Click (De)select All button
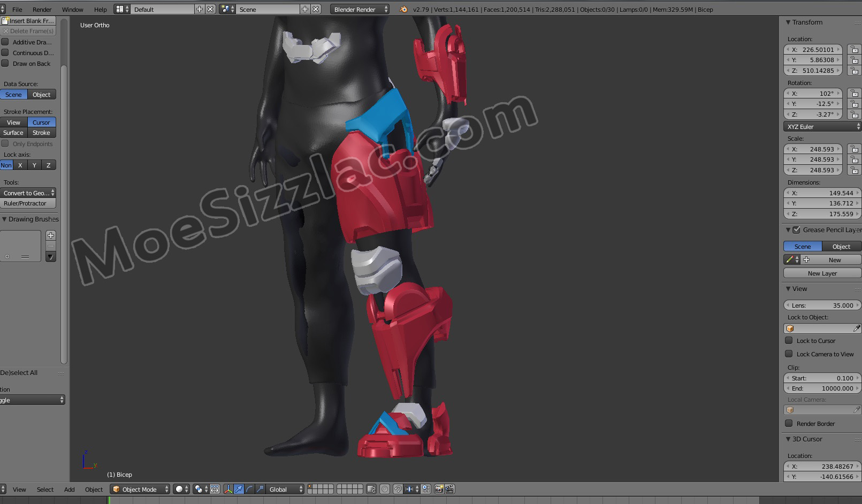 click(x=19, y=373)
